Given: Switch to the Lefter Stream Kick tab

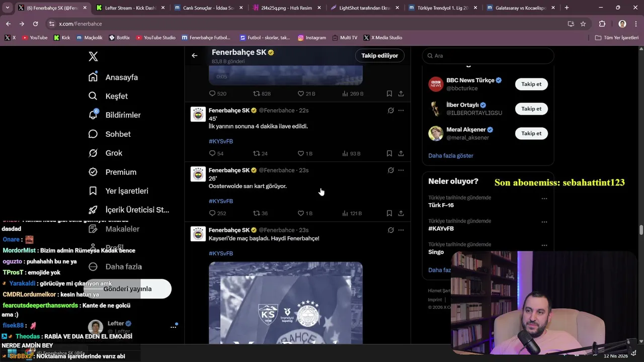Looking at the screenshot, I should [x=130, y=8].
